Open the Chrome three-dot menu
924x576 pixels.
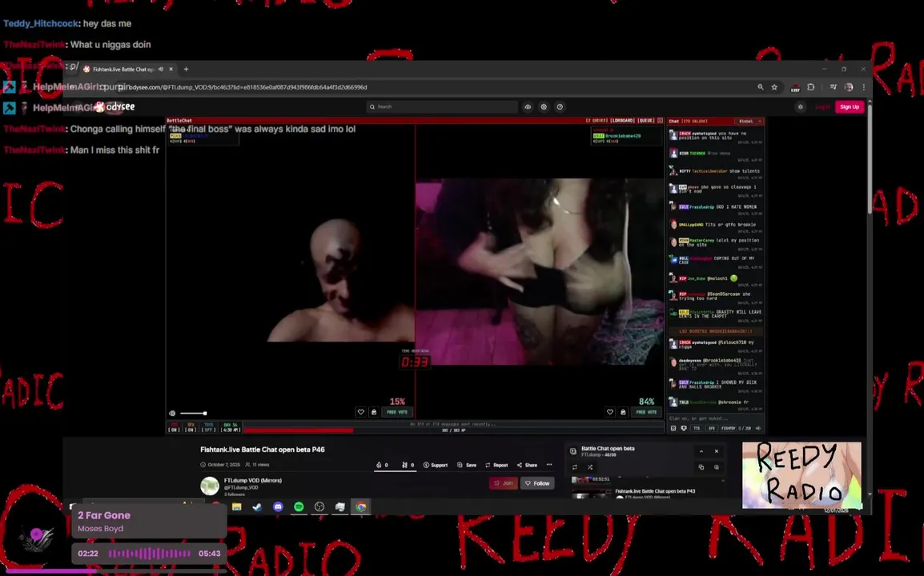pyautogui.click(x=864, y=87)
